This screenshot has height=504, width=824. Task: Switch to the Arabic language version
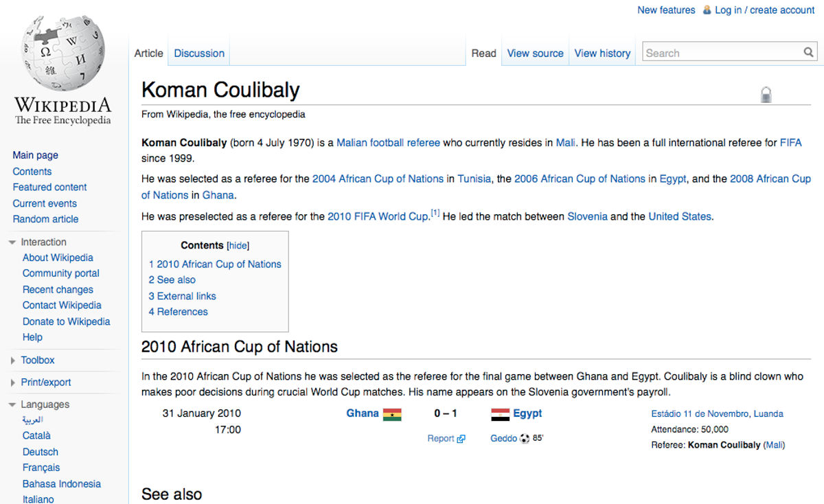click(x=32, y=420)
